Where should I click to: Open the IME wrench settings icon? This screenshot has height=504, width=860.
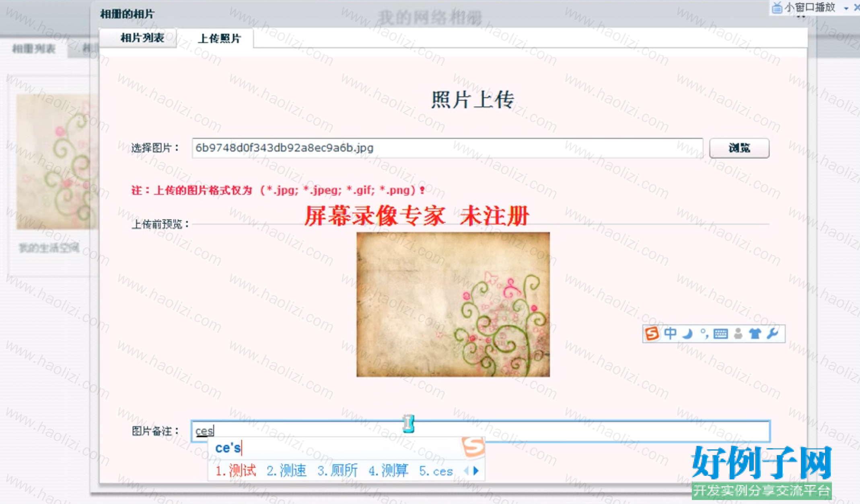pos(773,334)
